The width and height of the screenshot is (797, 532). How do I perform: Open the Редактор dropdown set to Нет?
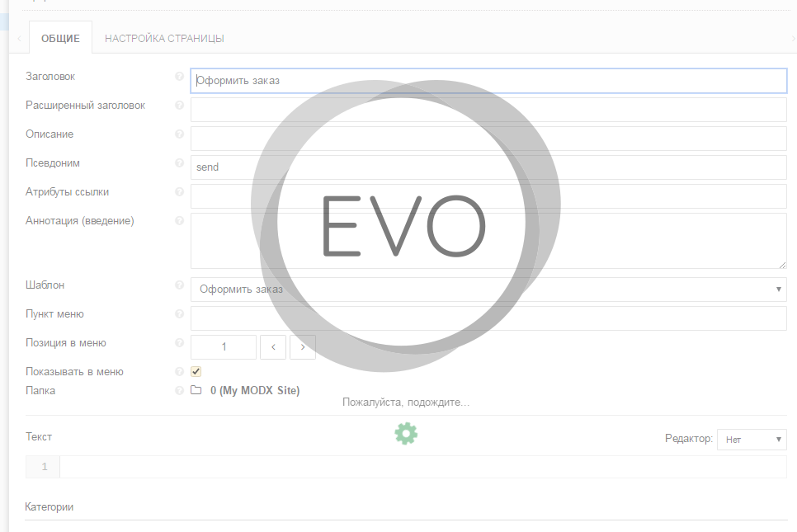pyautogui.click(x=752, y=440)
